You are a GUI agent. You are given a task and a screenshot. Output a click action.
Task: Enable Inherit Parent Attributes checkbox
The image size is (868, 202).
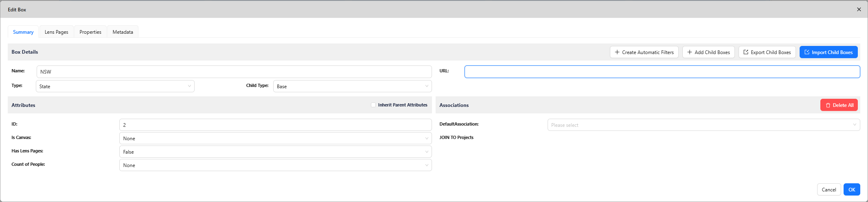373,105
